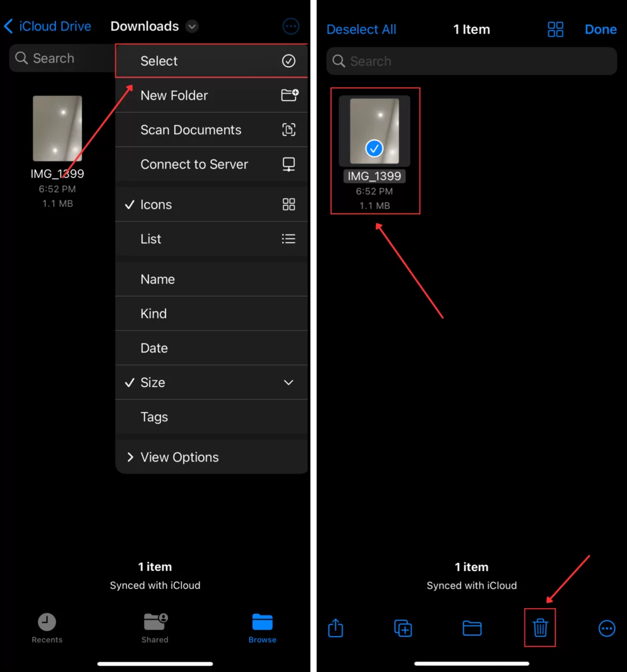Tap the list lines icon beside List
This screenshot has height=672, width=627.
tap(289, 239)
